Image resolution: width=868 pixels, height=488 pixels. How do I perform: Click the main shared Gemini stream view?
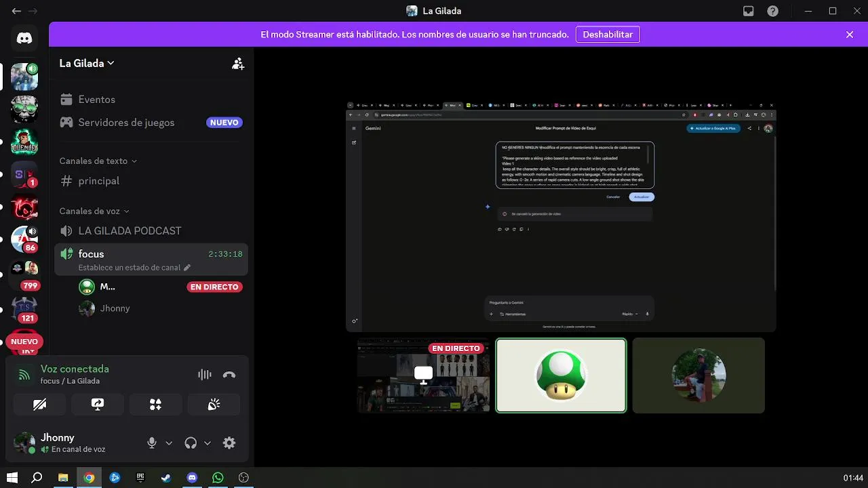[561, 217]
